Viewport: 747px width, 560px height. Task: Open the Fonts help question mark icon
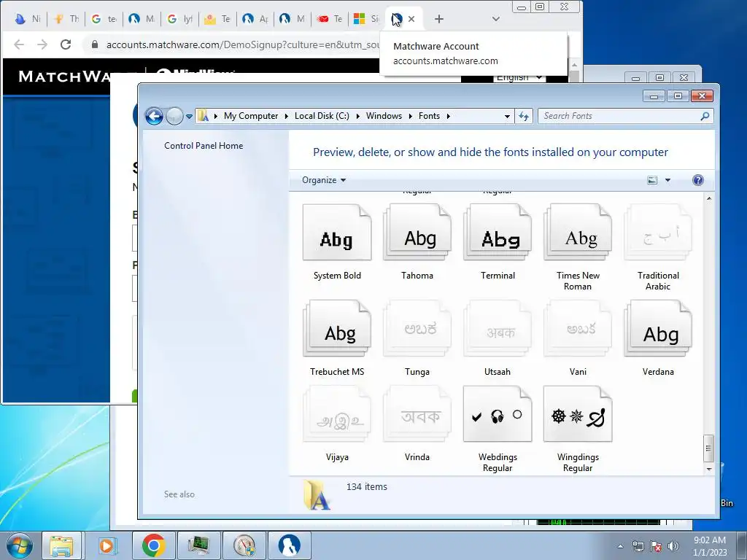tap(697, 180)
